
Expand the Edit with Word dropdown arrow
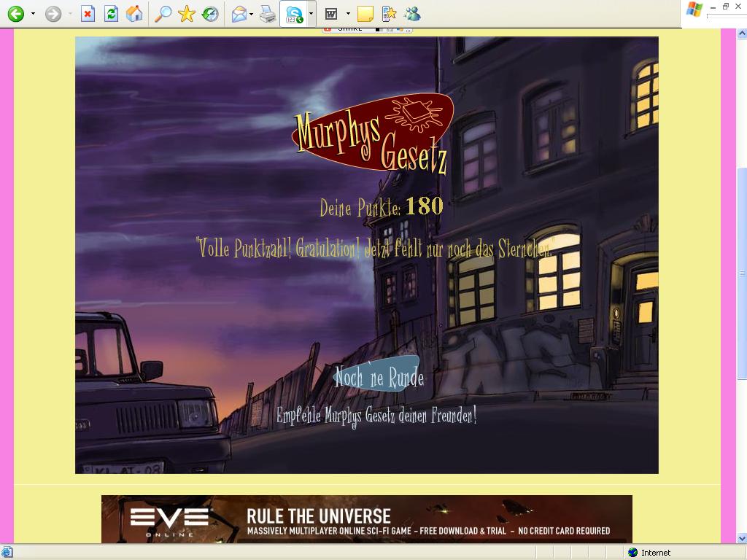click(x=348, y=14)
